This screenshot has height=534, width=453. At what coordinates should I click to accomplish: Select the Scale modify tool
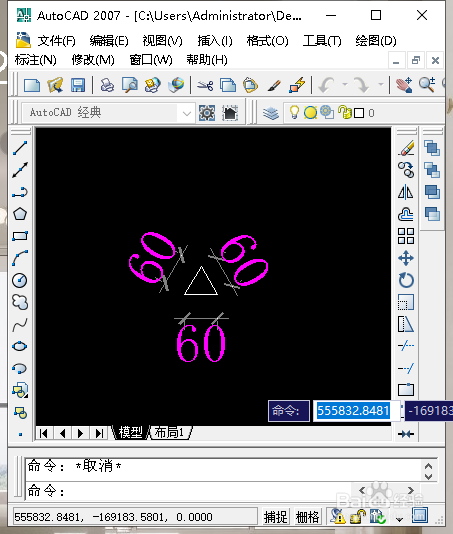tap(406, 302)
